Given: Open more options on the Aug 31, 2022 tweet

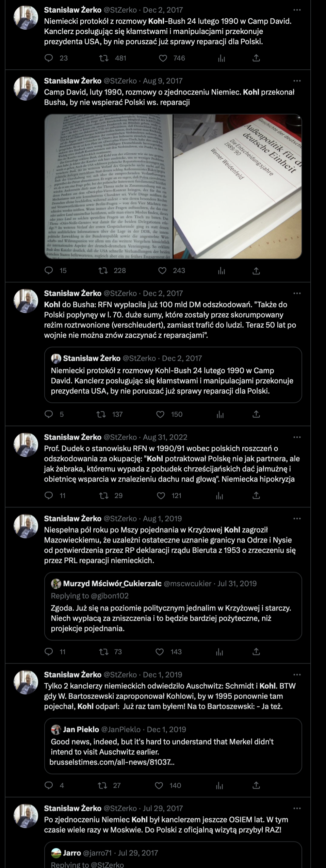Looking at the screenshot, I should click(297, 437).
